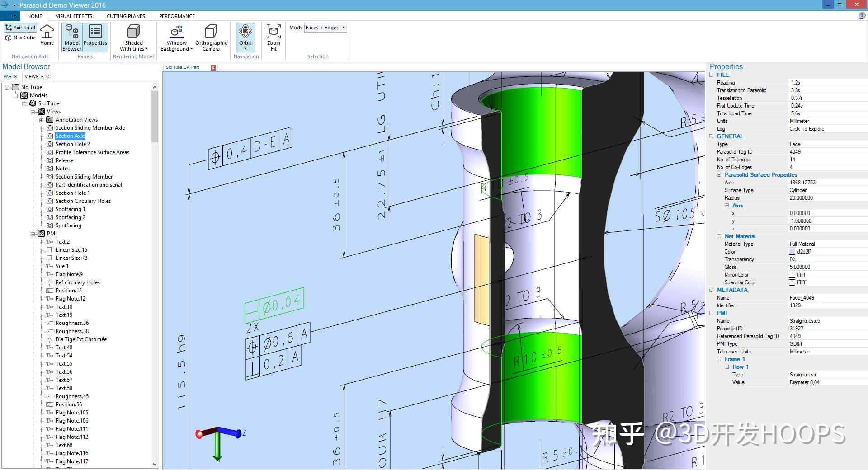Click Click To Explore next to Log
868x470 pixels.
(807, 128)
